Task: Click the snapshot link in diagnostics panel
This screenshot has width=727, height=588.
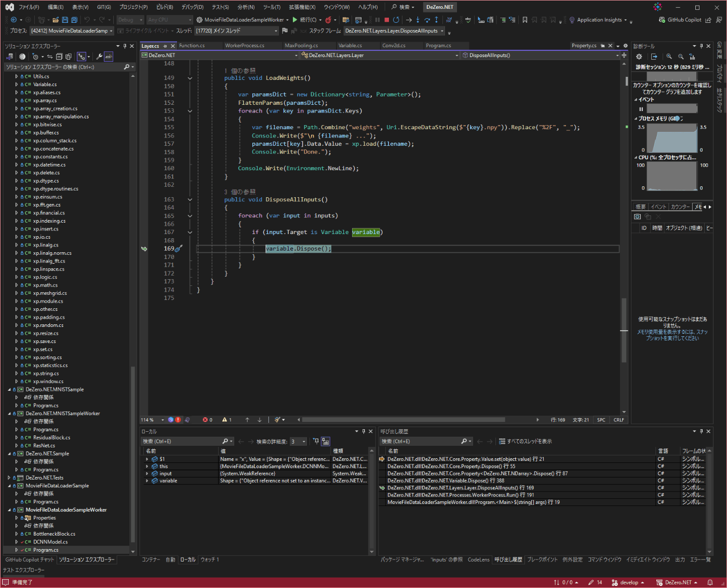Action: (672, 335)
